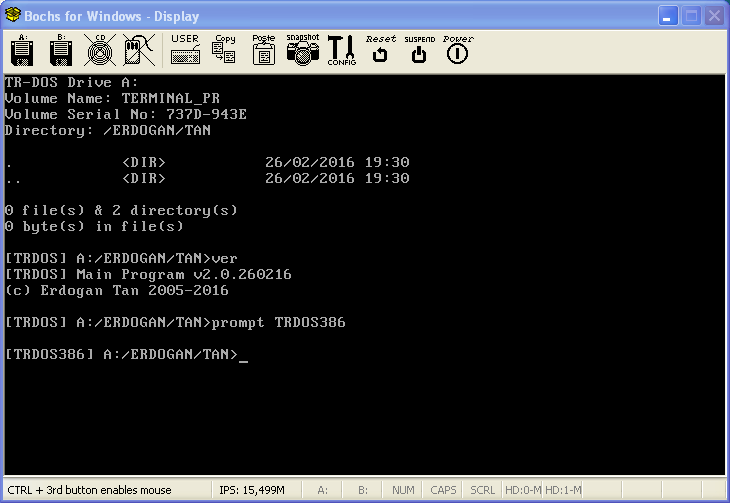
Task: Click the 'Bochs for Windows - Display' title
Action: tap(111, 16)
